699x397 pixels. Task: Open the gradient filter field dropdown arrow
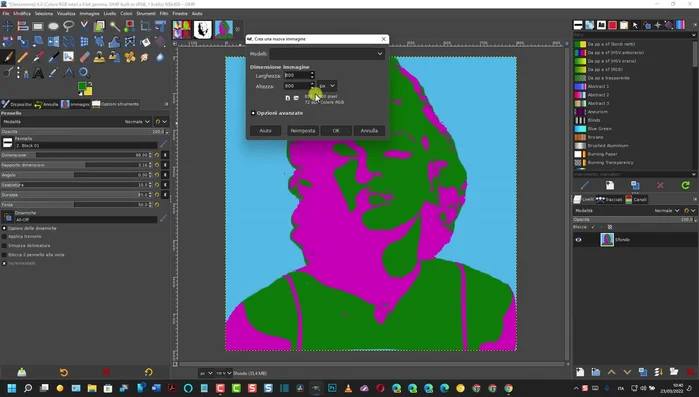coord(694,35)
